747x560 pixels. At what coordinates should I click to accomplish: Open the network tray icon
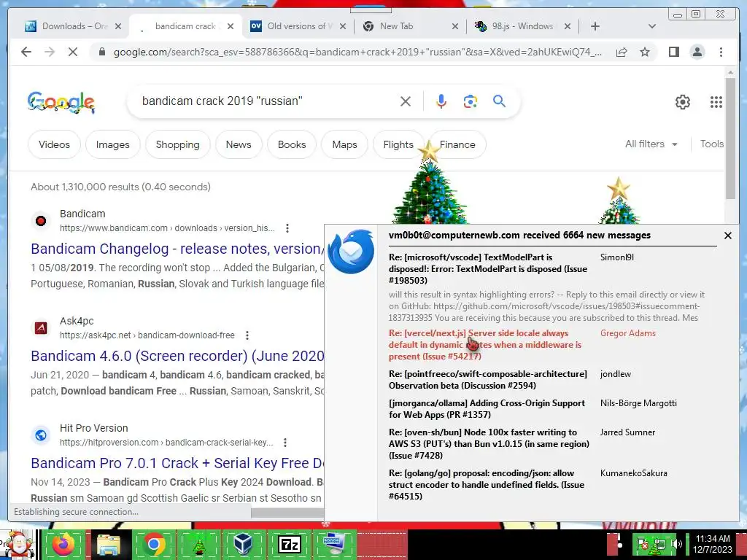point(659,544)
